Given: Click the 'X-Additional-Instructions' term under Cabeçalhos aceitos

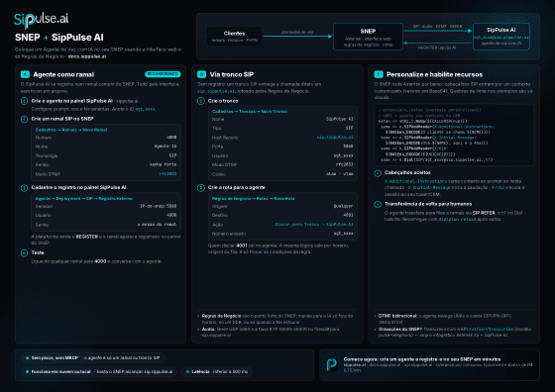Looking at the screenshot, I should tap(416, 181).
